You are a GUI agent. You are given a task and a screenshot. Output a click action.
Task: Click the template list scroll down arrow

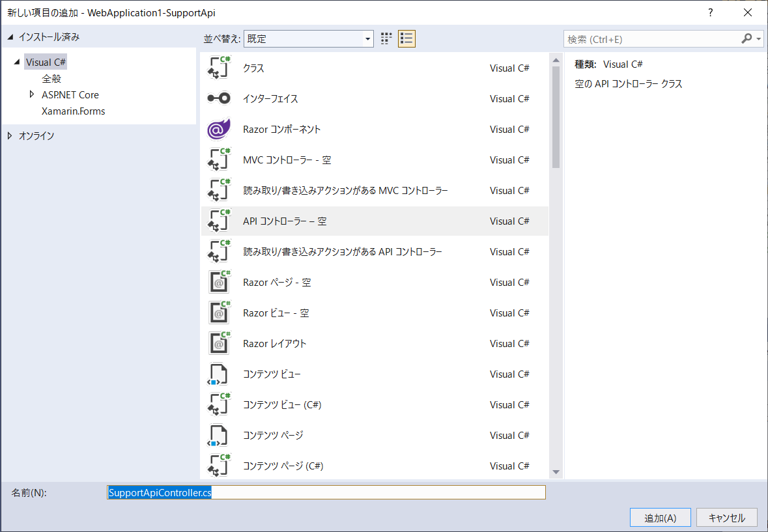tap(556, 472)
